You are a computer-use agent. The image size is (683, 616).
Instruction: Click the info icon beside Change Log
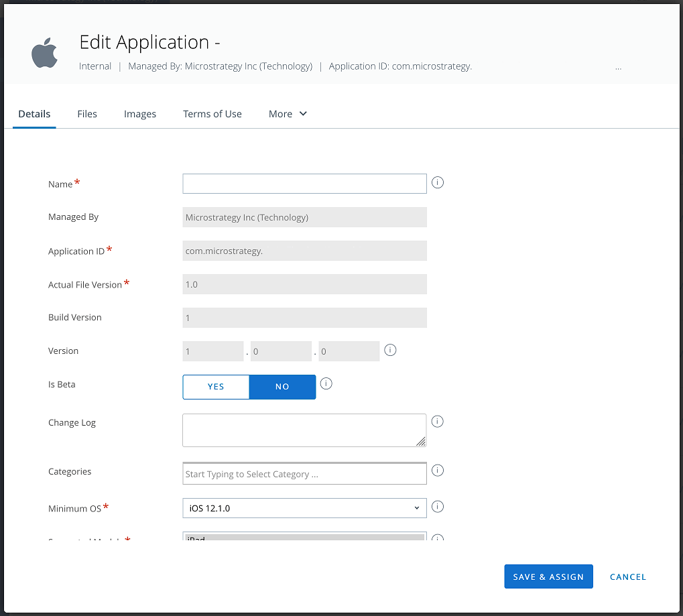pyautogui.click(x=437, y=421)
